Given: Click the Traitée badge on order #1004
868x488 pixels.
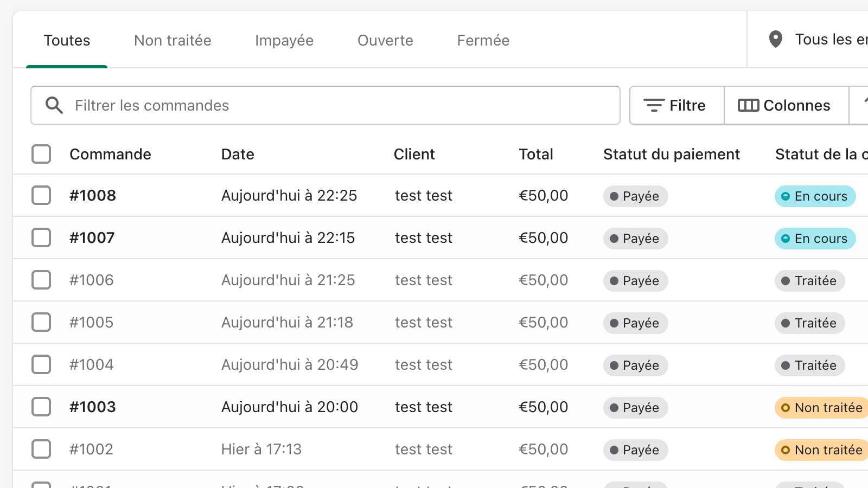Looking at the screenshot, I should click(809, 365).
